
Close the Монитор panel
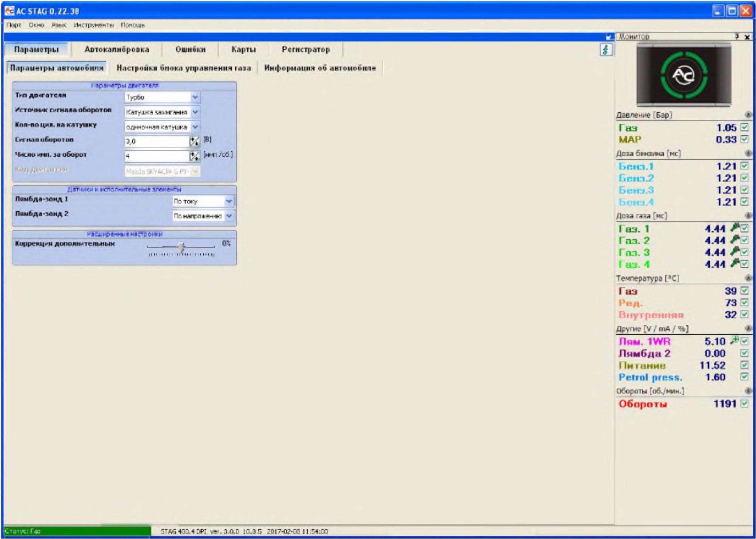(x=747, y=37)
